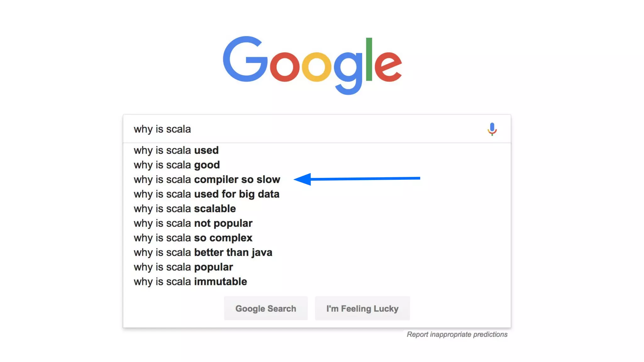Choose suggestion "why is scala good"

click(x=177, y=165)
